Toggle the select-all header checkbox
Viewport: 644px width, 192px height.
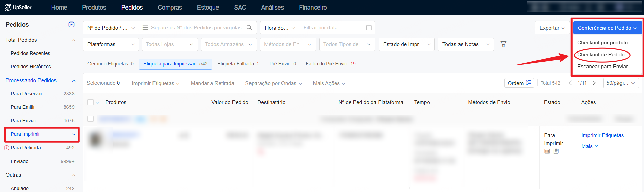coord(91,102)
